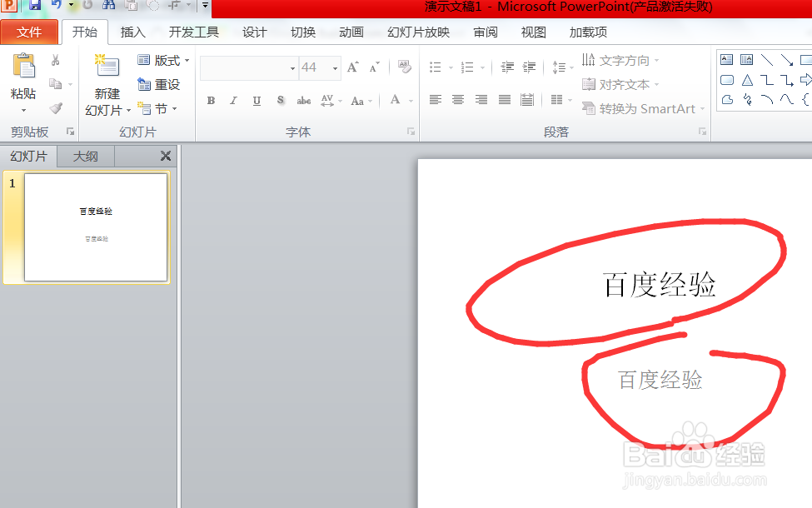Click the Paste clipboard icon
The width and height of the screenshot is (812, 508).
coord(24,67)
